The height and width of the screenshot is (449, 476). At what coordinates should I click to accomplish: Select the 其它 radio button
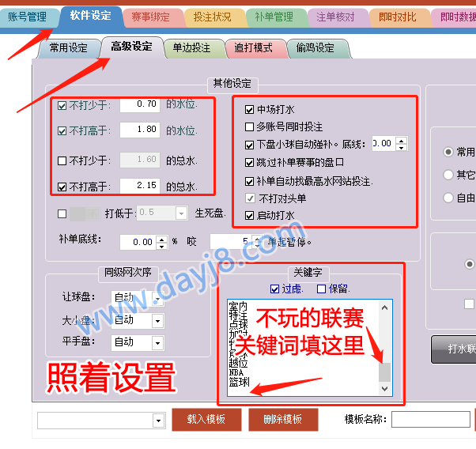pyautogui.click(x=448, y=175)
